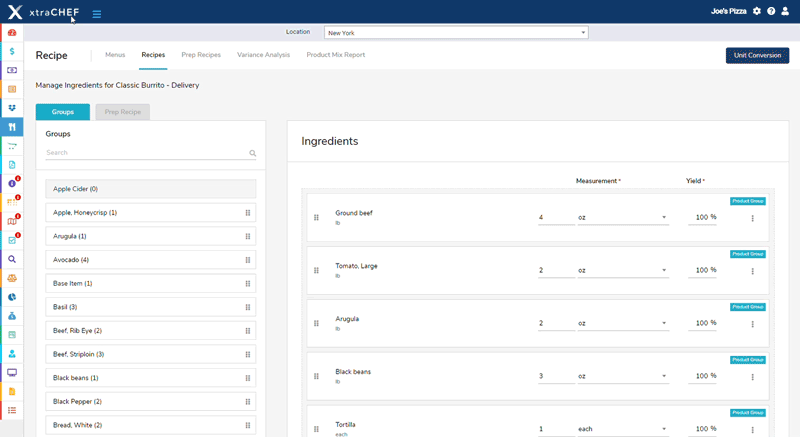Edit Black beans quantity field showing 3

(x=556, y=377)
